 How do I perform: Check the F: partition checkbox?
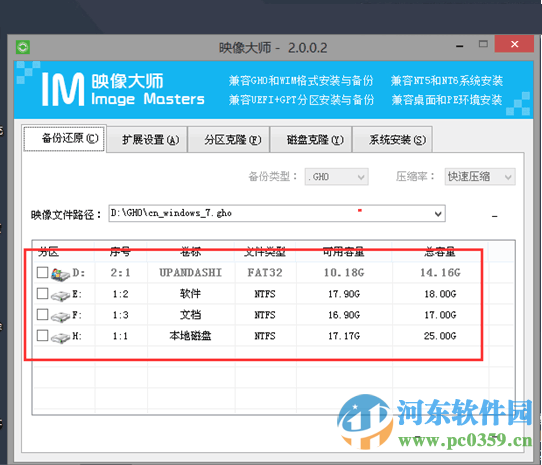tap(42, 314)
